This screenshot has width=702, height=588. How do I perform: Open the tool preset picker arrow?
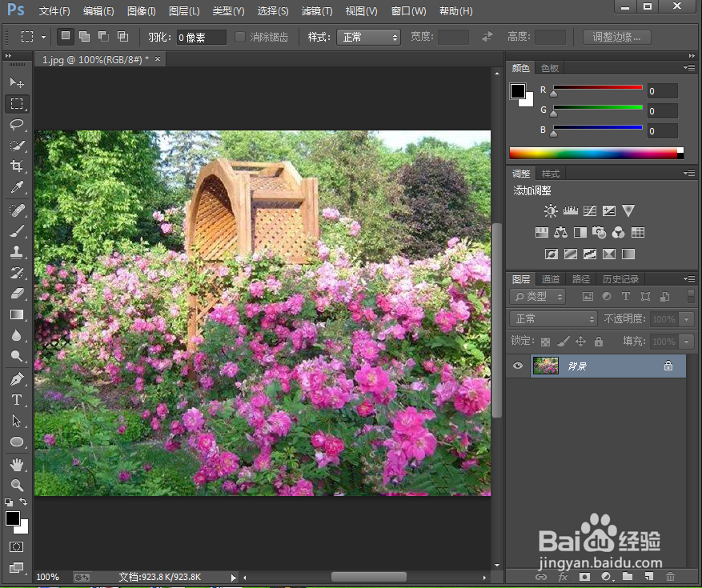click(x=43, y=37)
